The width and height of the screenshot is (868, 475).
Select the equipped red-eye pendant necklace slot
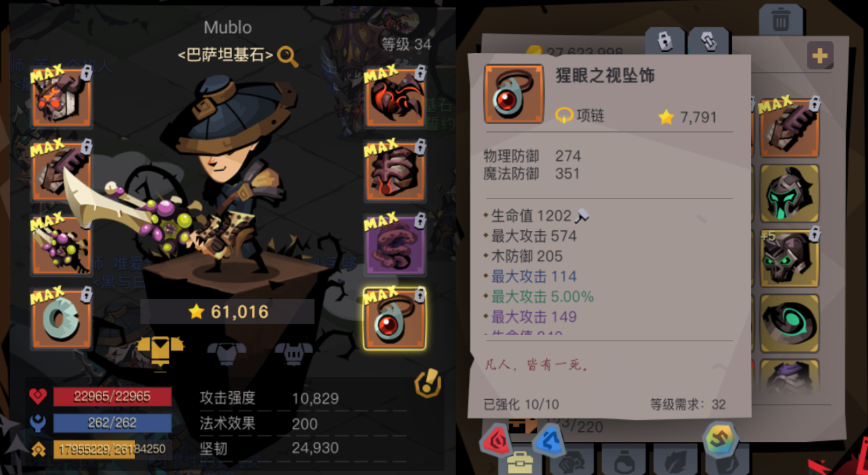pyautogui.click(x=394, y=319)
